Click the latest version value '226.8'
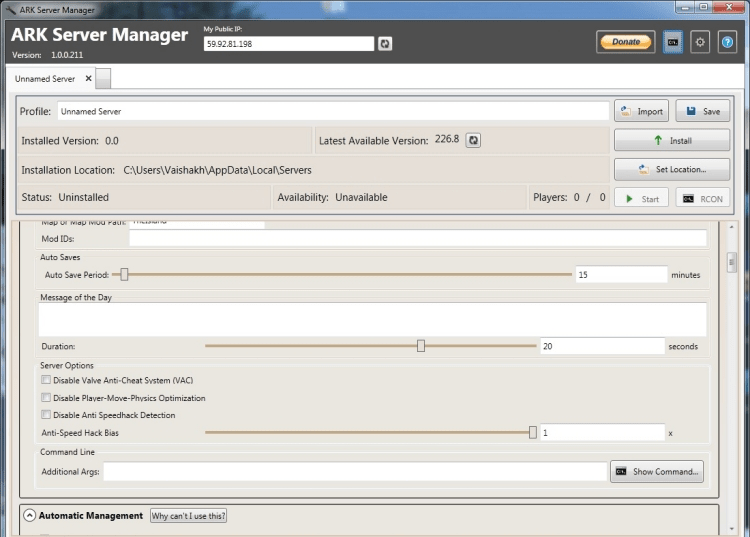The image size is (750, 537). coord(447,139)
